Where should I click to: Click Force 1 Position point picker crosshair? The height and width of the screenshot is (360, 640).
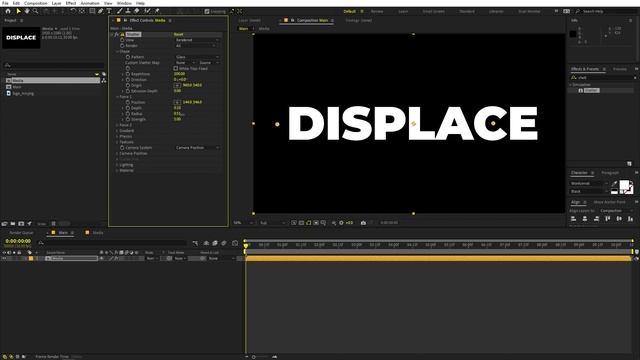tap(177, 102)
